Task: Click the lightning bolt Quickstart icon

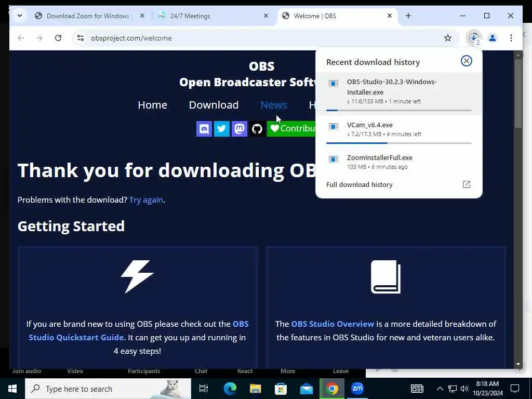Action: coord(137,277)
